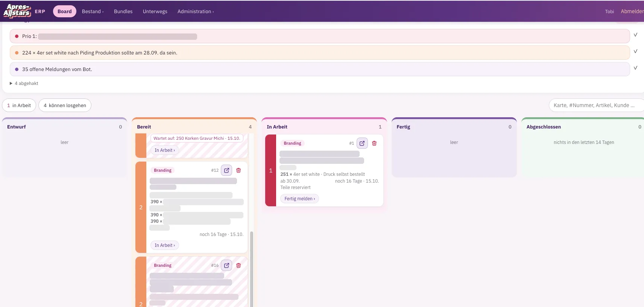Filter by 4 können losgehen chip
The image size is (644, 307).
point(65,105)
